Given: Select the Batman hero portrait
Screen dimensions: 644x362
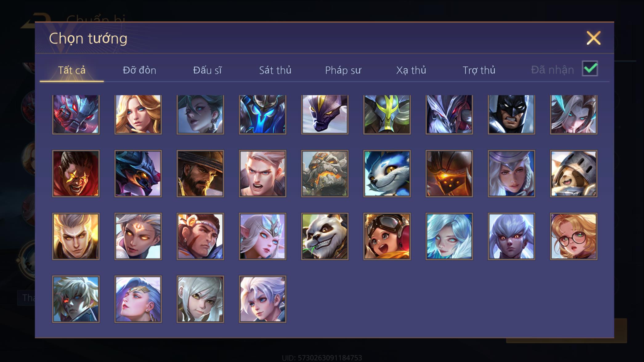Looking at the screenshot, I should click(x=511, y=114).
